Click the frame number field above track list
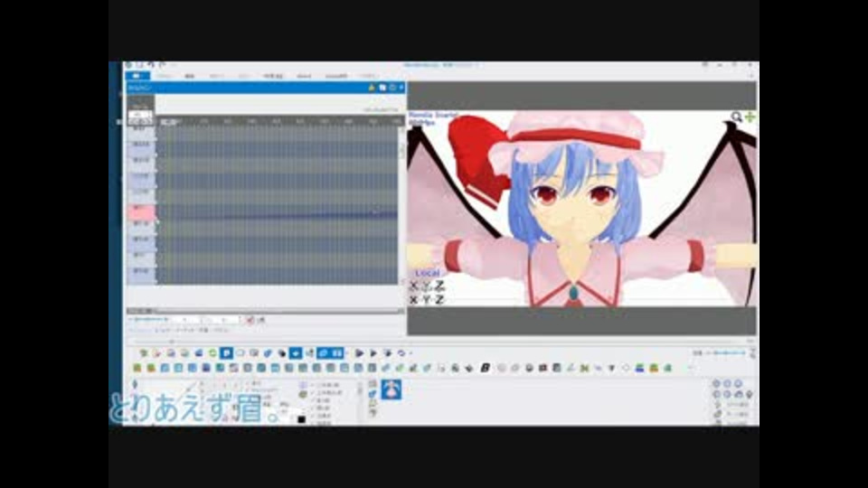868x488 pixels. coord(140,115)
